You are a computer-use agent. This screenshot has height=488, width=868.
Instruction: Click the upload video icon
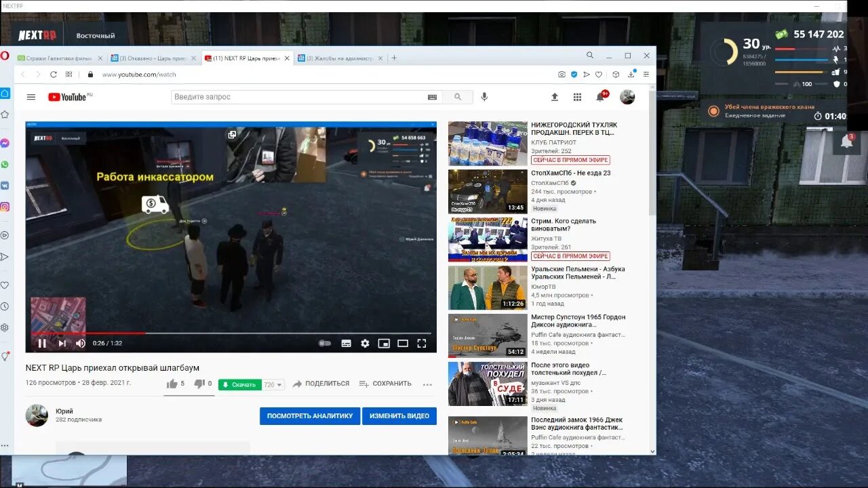[554, 97]
